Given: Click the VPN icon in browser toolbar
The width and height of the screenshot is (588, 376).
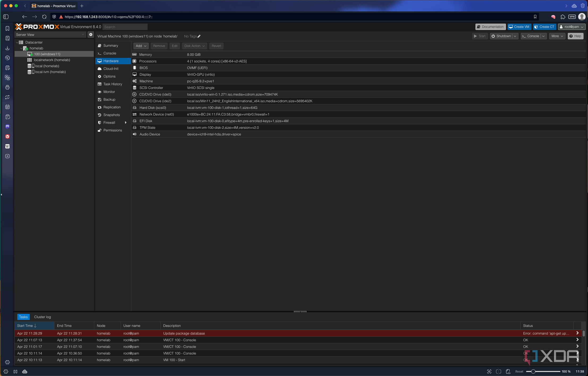Looking at the screenshot, I should pos(572,17).
